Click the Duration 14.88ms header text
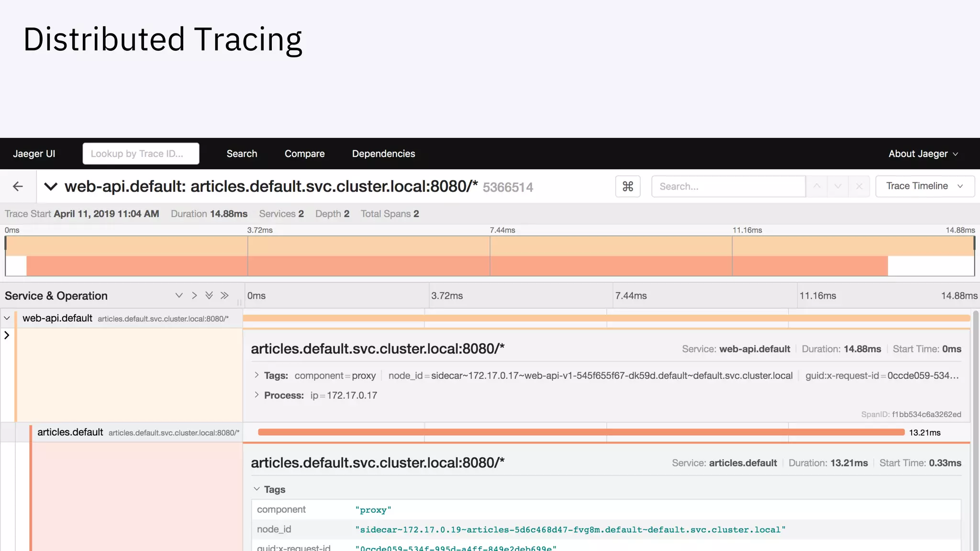This screenshot has width=980, height=551. click(209, 214)
